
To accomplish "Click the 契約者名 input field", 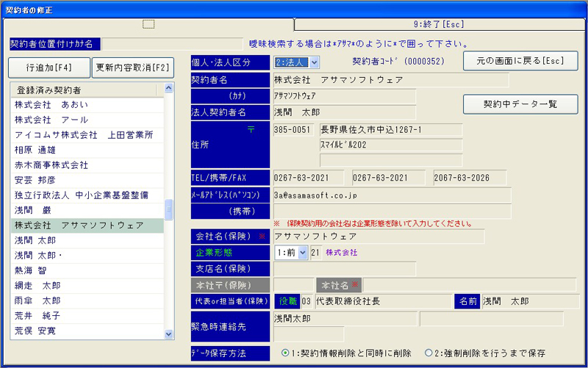I will (x=390, y=79).
